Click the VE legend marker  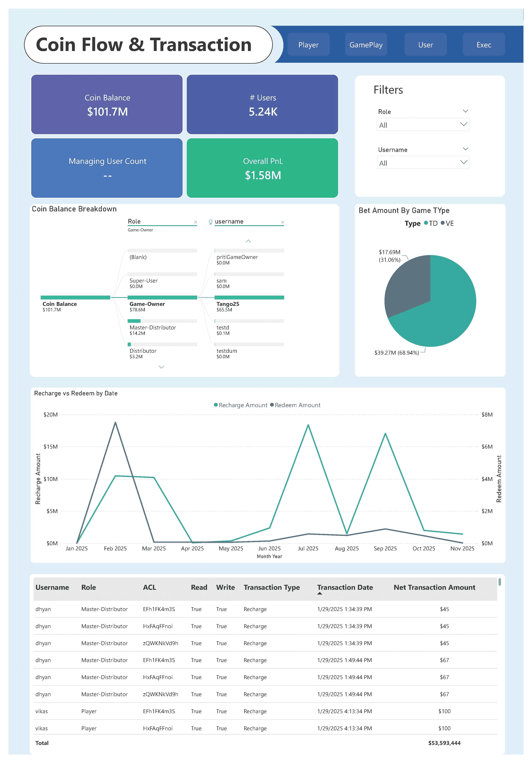(x=443, y=223)
